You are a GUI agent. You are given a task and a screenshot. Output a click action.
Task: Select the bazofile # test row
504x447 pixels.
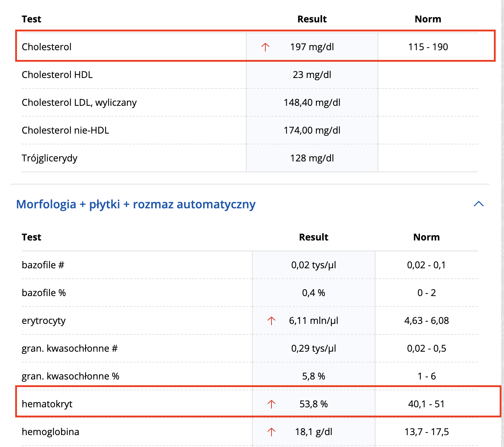[x=43, y=265]
